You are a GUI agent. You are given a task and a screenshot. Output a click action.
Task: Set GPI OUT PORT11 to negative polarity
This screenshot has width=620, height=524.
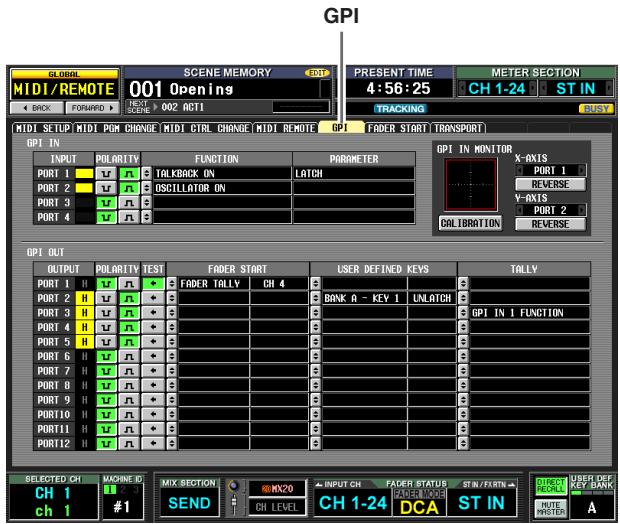(x=106, y=429)
